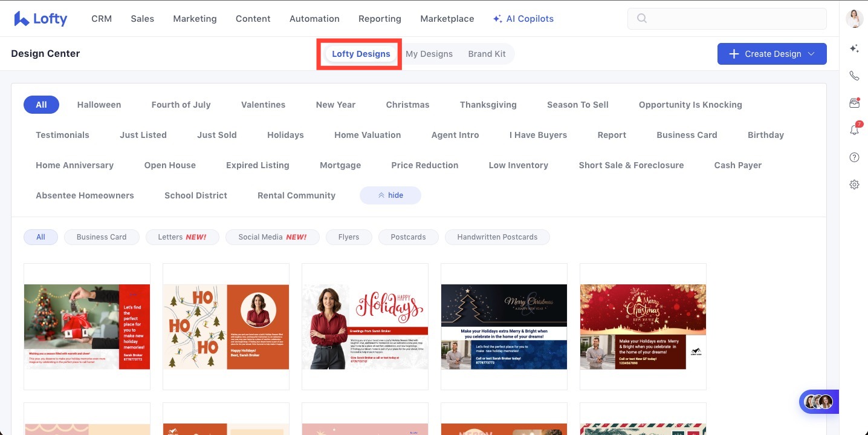Open the support chat avatars widget
868x435 pixels.
[818, 402]
